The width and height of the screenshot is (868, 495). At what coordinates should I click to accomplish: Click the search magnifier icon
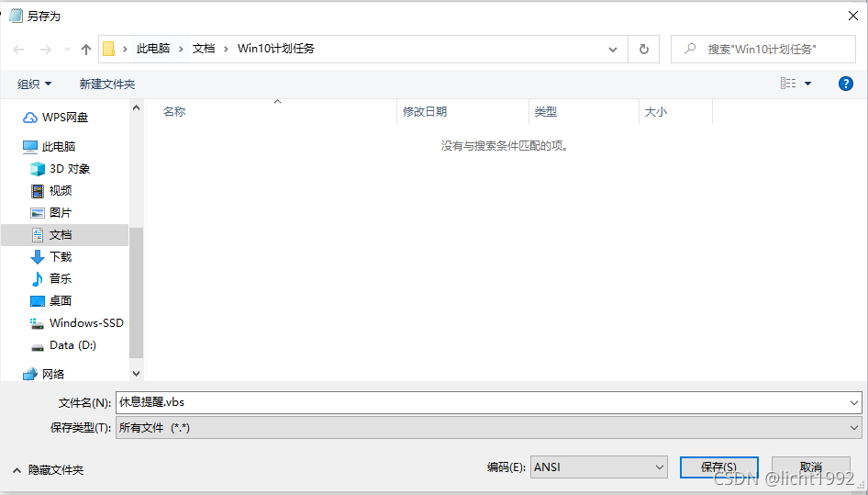click(x=690, y=49)
